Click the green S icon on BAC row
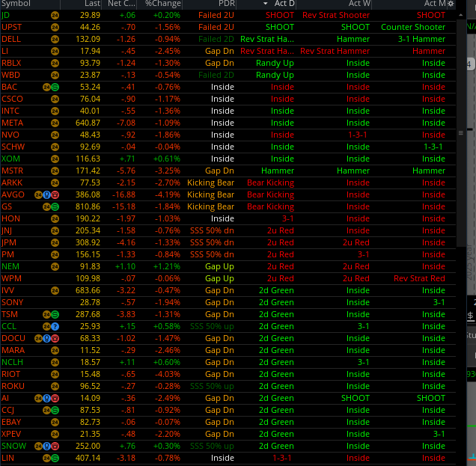Image resolution: width=476 pixels, height=466 pixels. 55,88
